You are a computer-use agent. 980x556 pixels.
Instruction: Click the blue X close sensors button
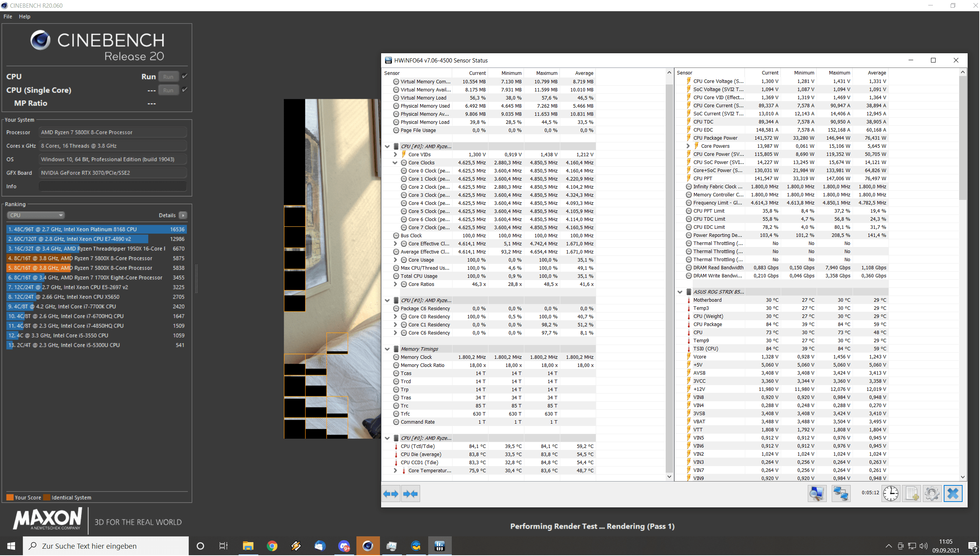[x=953, y=493]
